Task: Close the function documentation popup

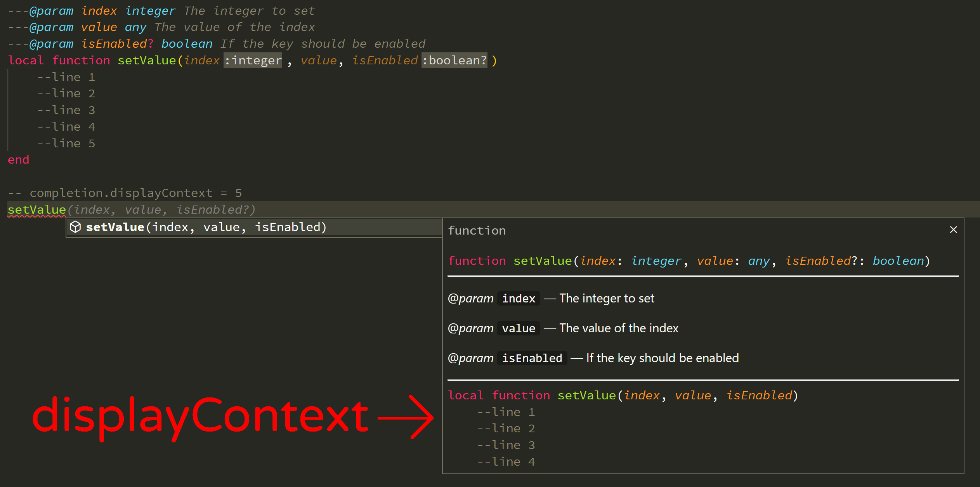Action: pos(953,230)
